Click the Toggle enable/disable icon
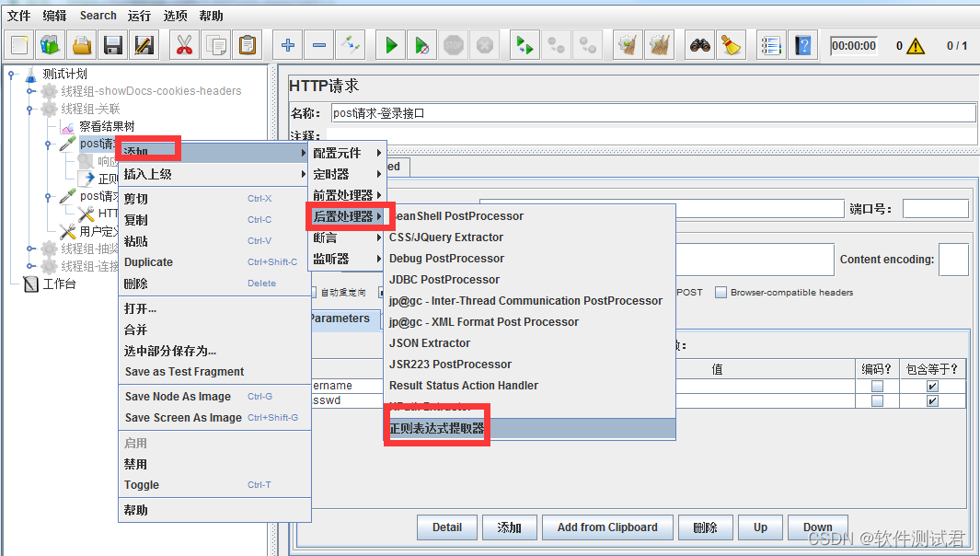 point(350,45)
